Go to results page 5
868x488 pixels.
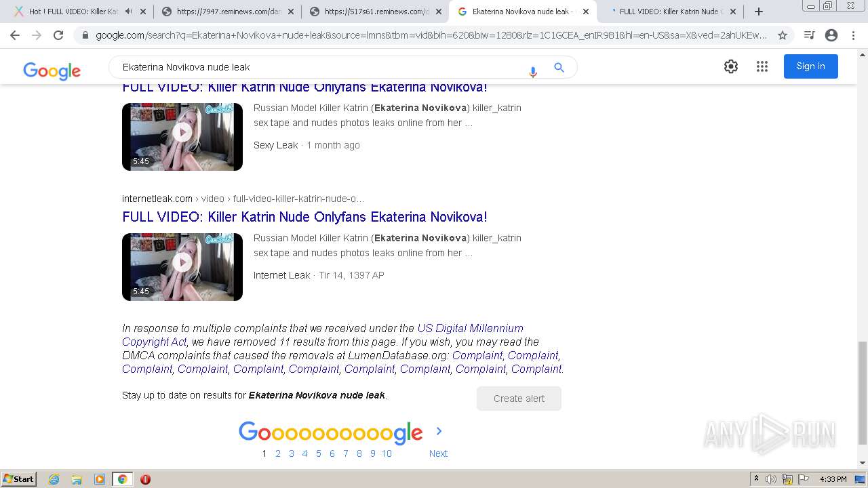[319, 453]
